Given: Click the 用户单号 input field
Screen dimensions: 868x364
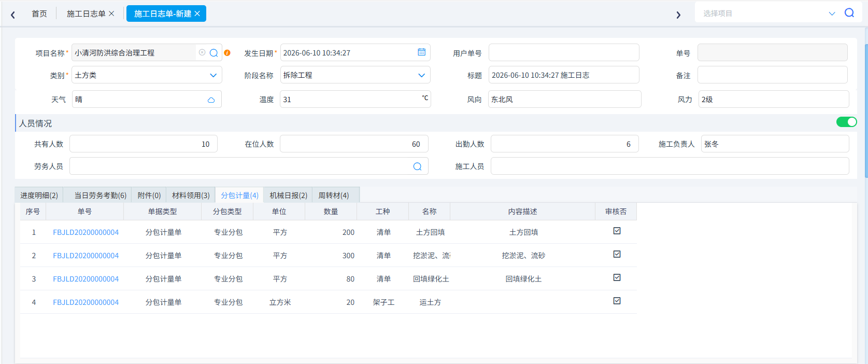Looking at the screenshot, I should click(x=564, y=52).
